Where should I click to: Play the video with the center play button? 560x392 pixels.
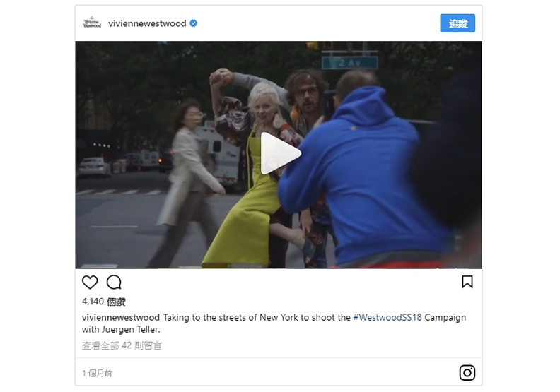coord(281,154)
